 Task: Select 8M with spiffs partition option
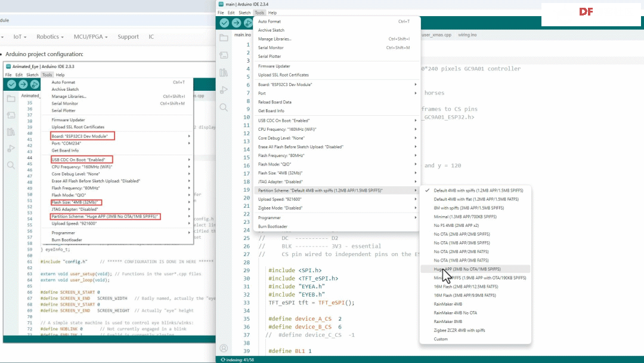click(x=475, y=208)
